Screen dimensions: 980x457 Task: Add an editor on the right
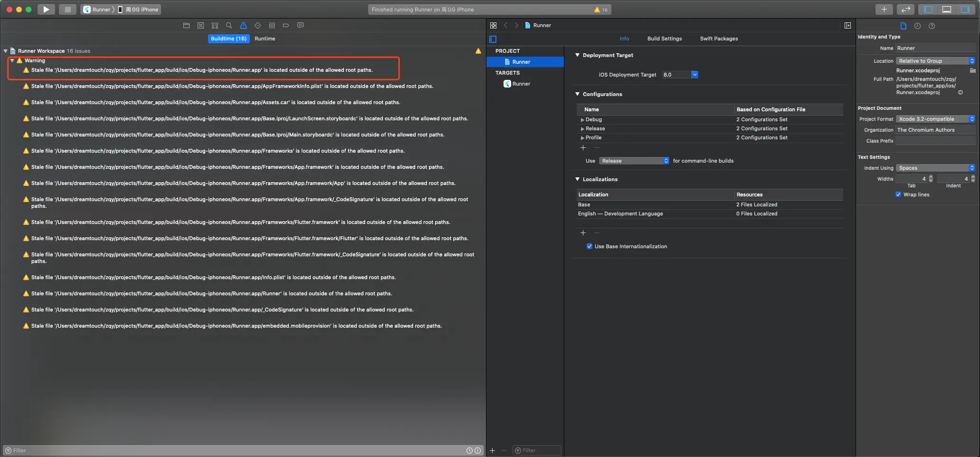coord(847,25)
